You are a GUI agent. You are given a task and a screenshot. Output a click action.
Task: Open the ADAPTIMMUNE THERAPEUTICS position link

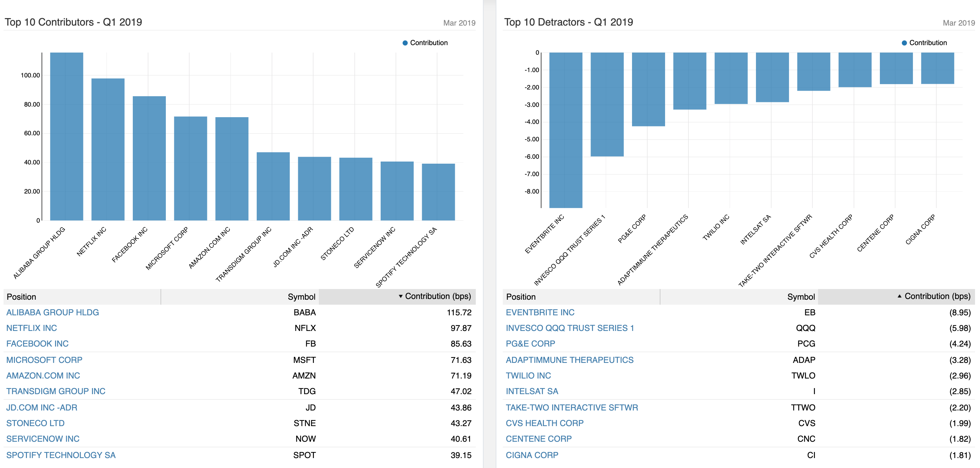click(x=570, y=360)
